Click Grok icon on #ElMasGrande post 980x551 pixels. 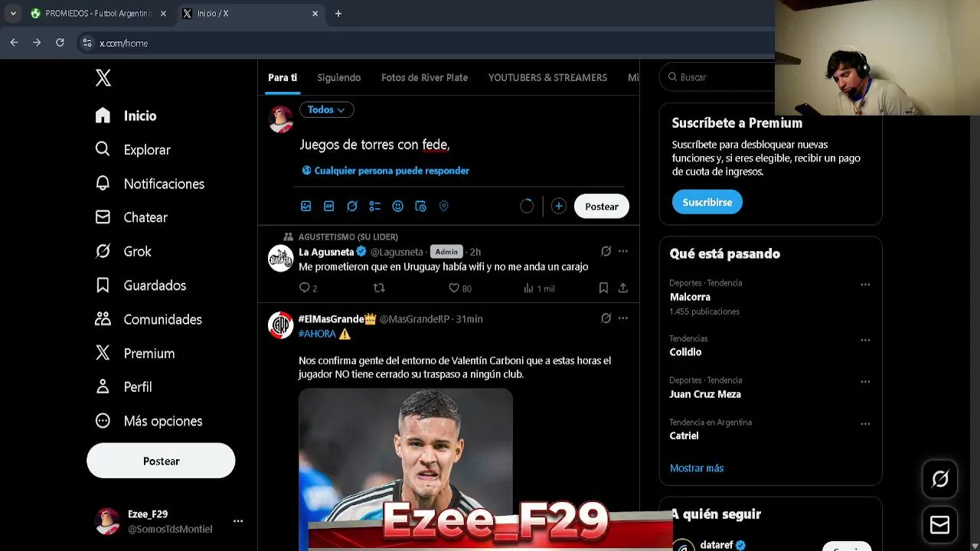(x=606, y=318)
